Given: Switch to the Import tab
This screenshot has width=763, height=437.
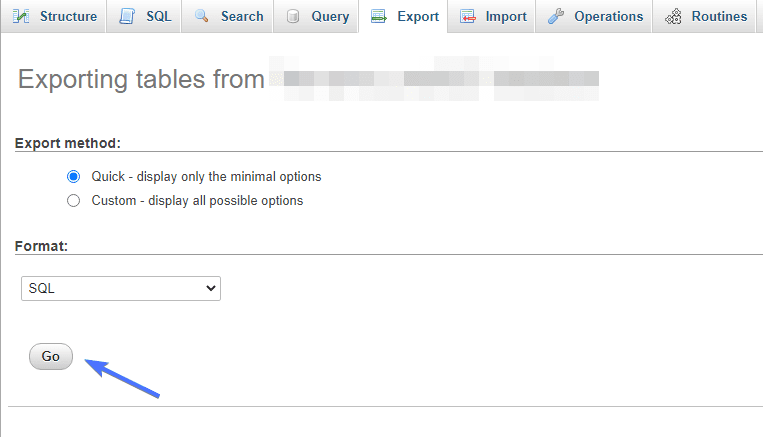Looking at the screenshot, I should 491,17.
